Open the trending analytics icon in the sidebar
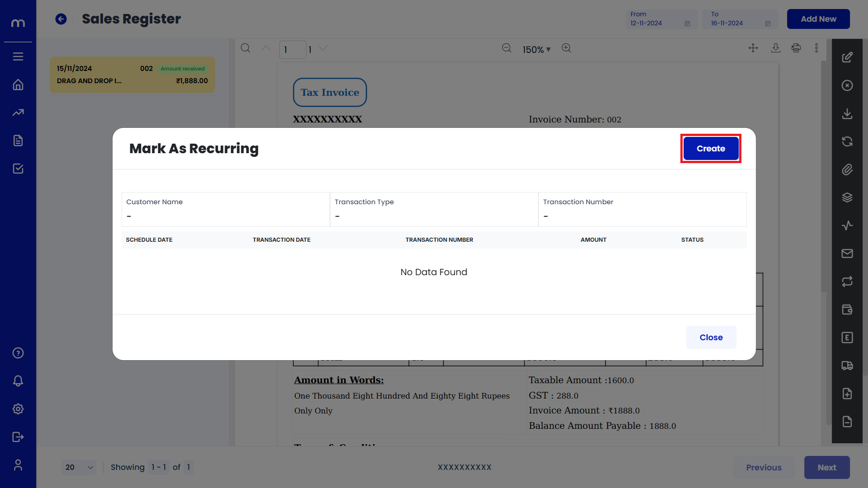The height and width of the screenshot is (488, 868). pos(18,113)
